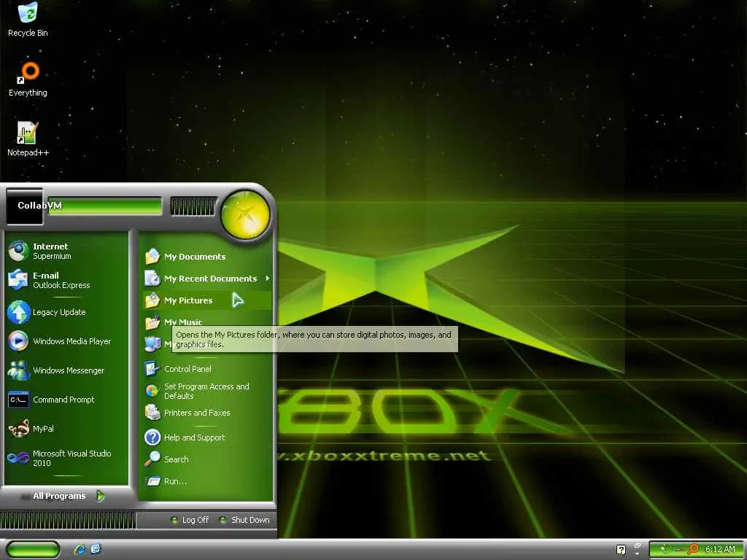Open E-mail Outlook Express entry
The width and height of the screenshot is (747, 560).
pyautogui.click(x=66, y=280)
